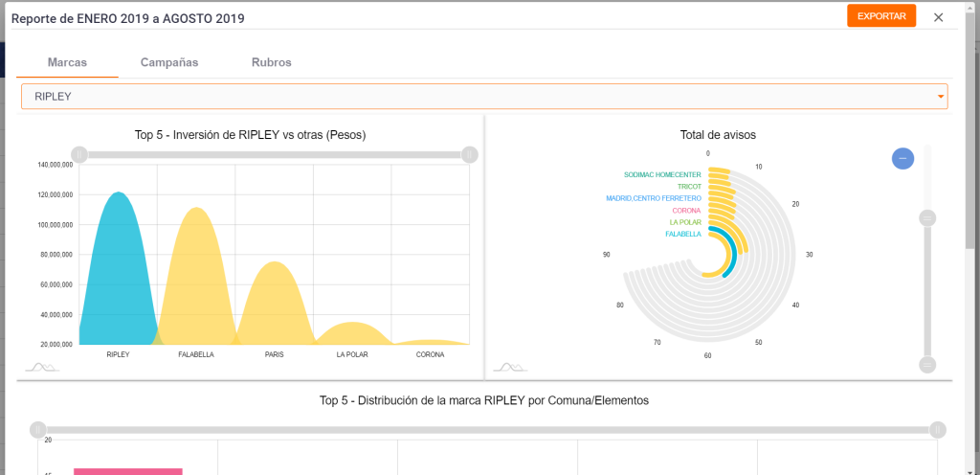The image size is (980, 475).
Task: Close the report dialog with the X
Action: point(938,17)
